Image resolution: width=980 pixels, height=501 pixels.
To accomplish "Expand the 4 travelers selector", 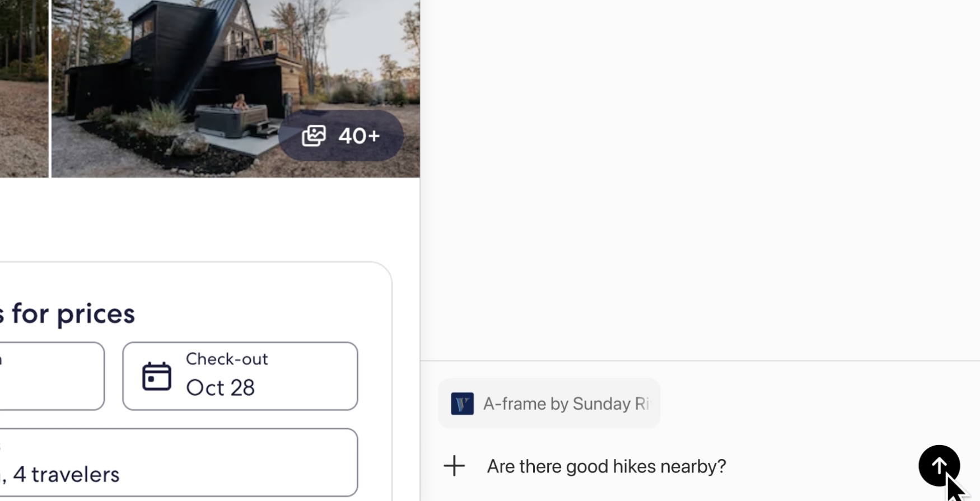I will click(x=178, y=462).
